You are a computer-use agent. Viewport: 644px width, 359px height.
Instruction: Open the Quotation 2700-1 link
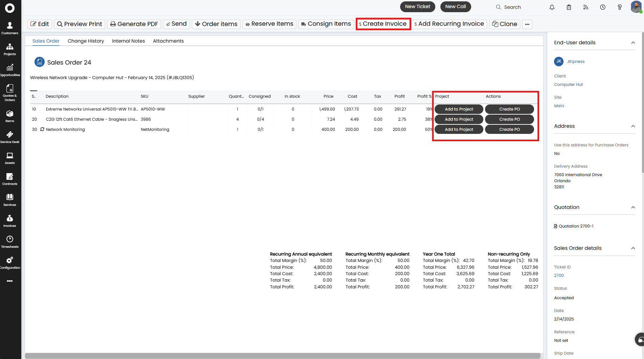tap(576, 226)
